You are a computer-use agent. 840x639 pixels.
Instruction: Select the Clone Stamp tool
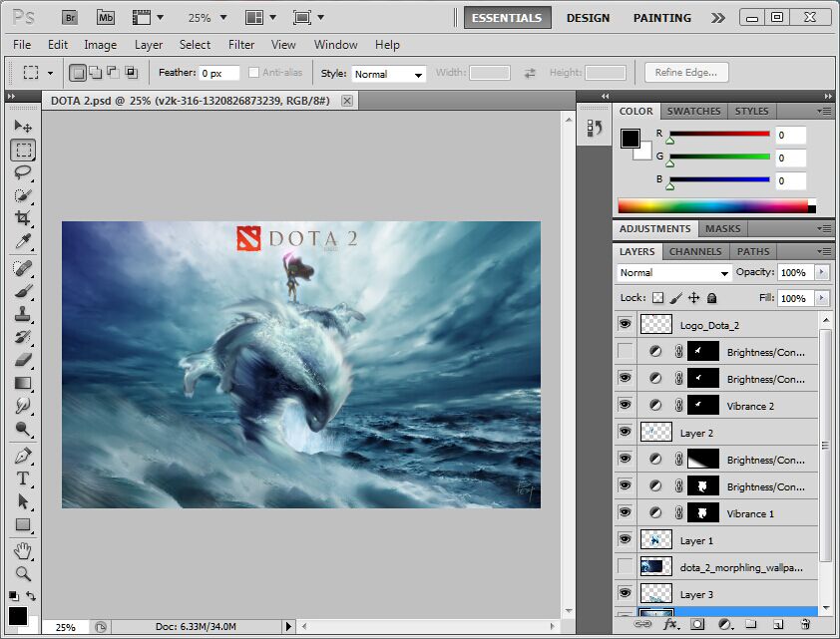tap(23, 314)
